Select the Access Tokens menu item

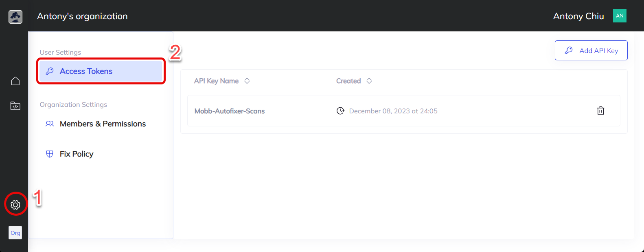[86, 71]
